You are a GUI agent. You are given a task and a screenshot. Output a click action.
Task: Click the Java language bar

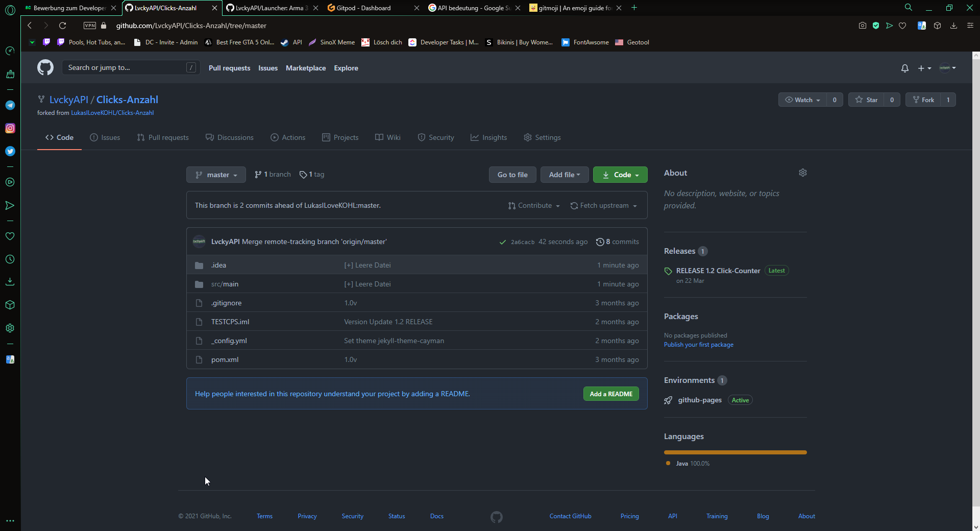click(735, 452)
